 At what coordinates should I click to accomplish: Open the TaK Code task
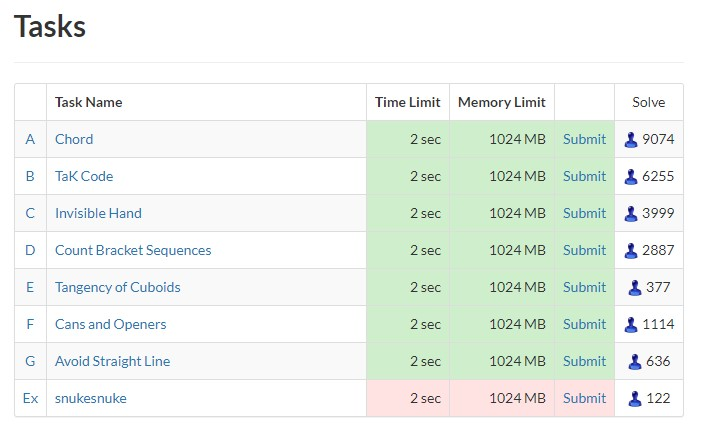coord(84,176)
